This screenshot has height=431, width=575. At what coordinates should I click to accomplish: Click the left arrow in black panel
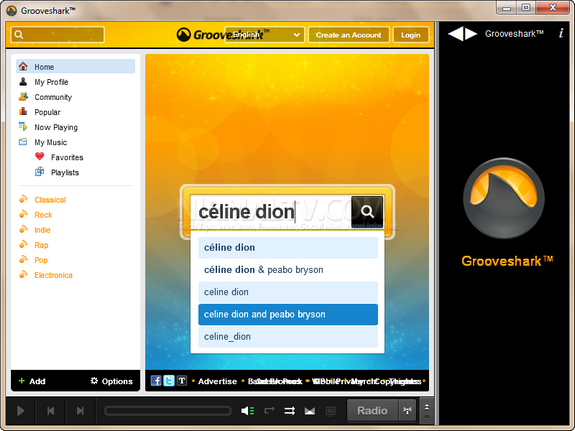point(455,34)
